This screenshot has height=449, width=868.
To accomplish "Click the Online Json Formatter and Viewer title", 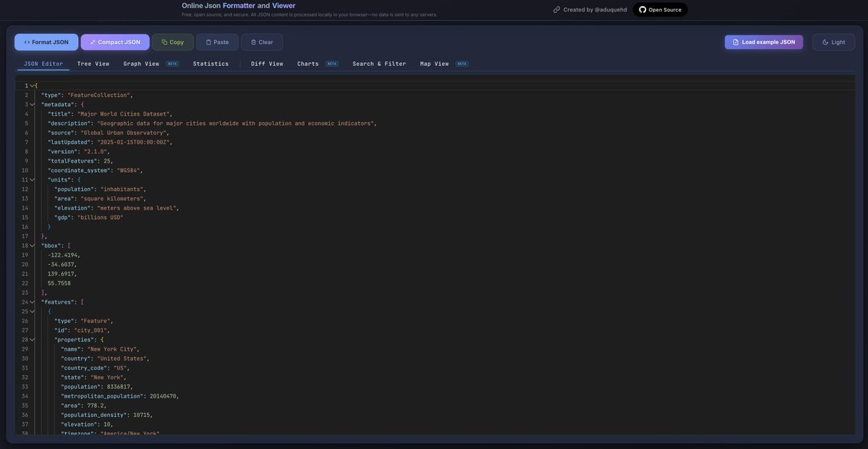I will [239, 5].
